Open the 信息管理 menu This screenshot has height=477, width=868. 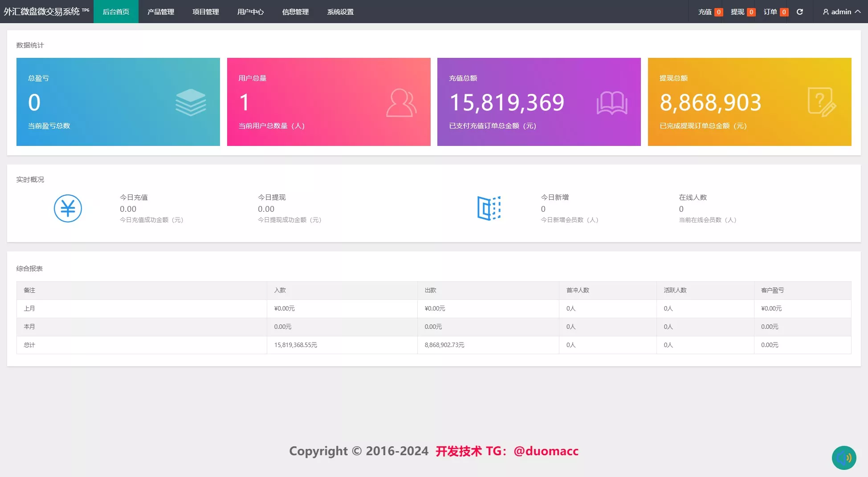(295, 12)
